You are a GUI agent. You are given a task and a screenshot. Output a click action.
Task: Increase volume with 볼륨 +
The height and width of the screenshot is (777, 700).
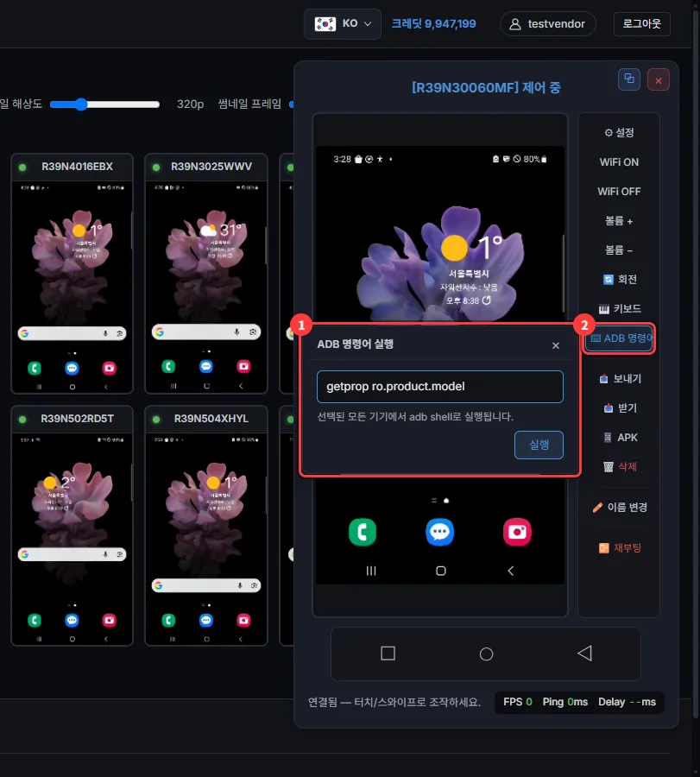tap(619, 220)
